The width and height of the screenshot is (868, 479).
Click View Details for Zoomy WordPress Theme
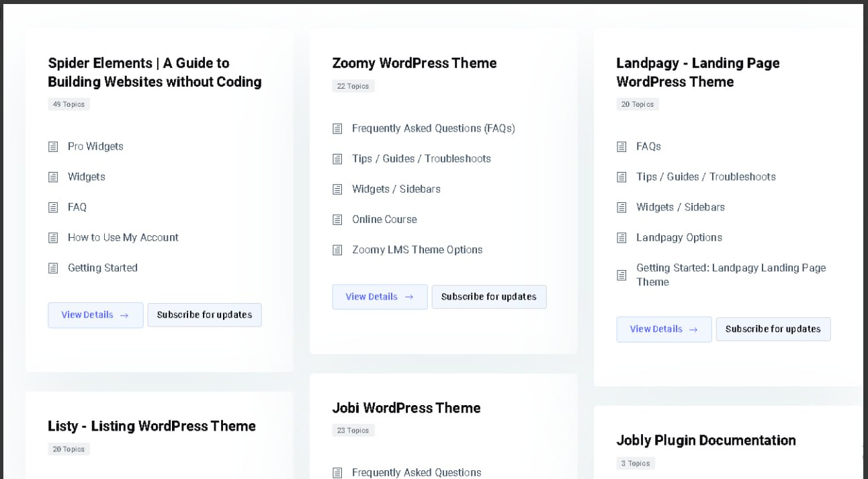point(380,297)
